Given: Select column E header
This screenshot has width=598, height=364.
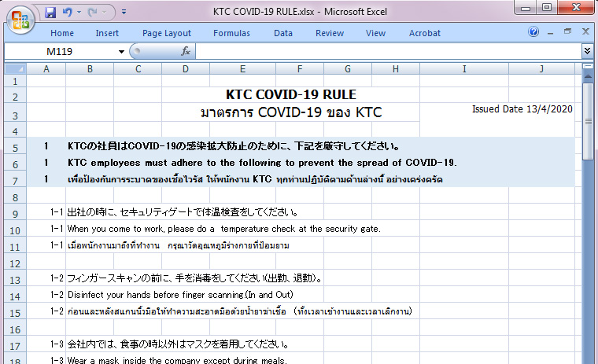Looking at the screenshot, I should point(242,69).
